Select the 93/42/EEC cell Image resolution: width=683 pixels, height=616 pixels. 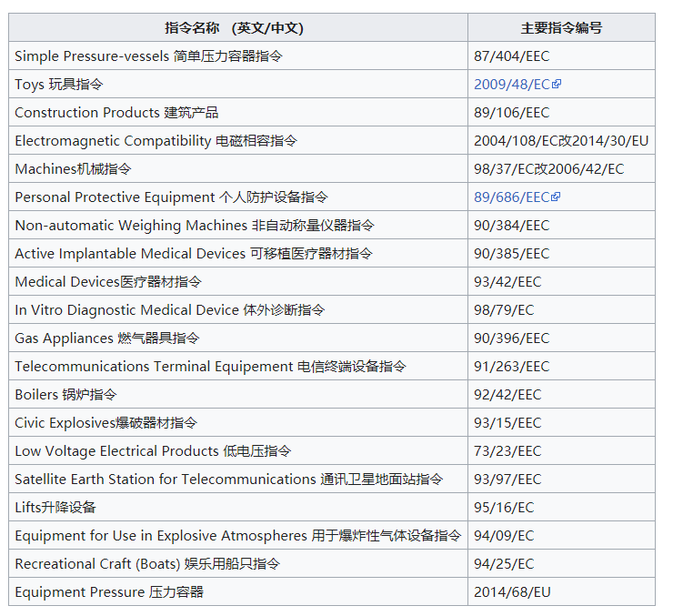pos(561,281)
